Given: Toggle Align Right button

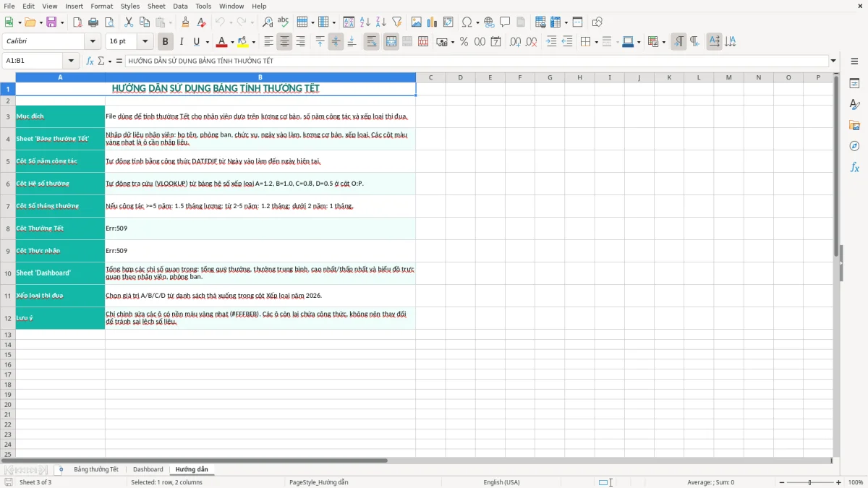Looking at the screenshot, I should coord(300,42).
